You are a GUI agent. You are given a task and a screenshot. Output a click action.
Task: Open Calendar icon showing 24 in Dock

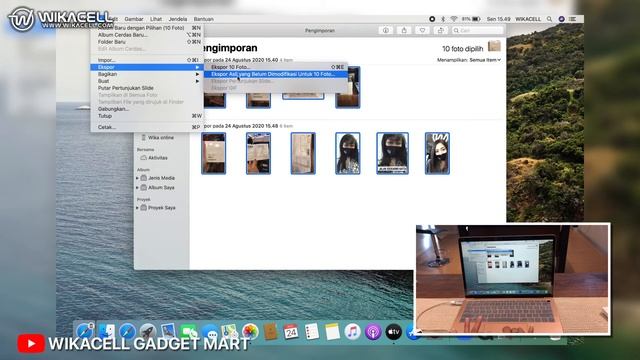[x=291, y=332]
